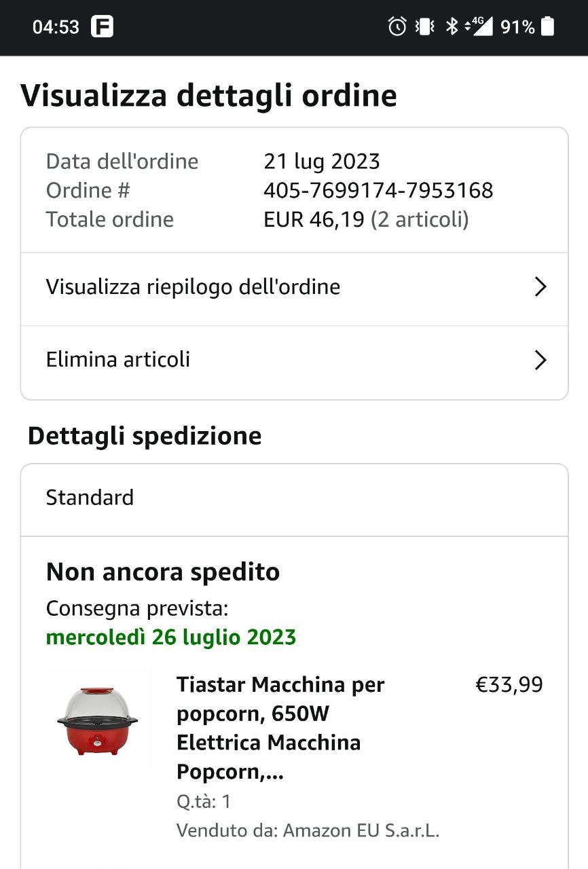Tap the vibrate mode status icon
The image size is (588, 869).
(425, 26)
